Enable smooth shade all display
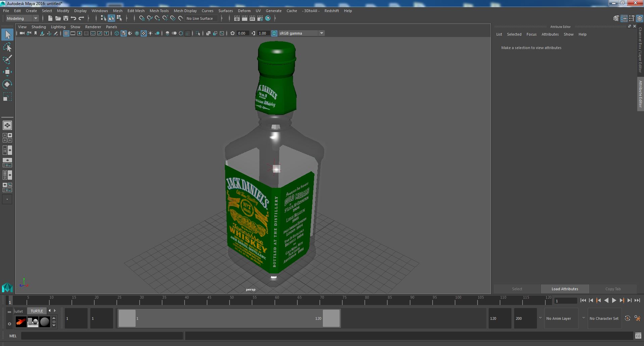The width and height of the screenshot is (644, 346). point(123,33)
